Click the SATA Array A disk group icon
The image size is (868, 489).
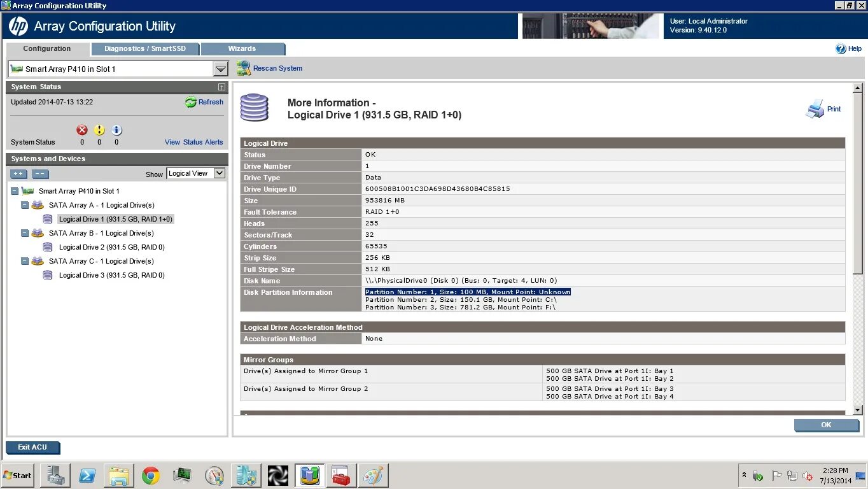tap(38, 205)
